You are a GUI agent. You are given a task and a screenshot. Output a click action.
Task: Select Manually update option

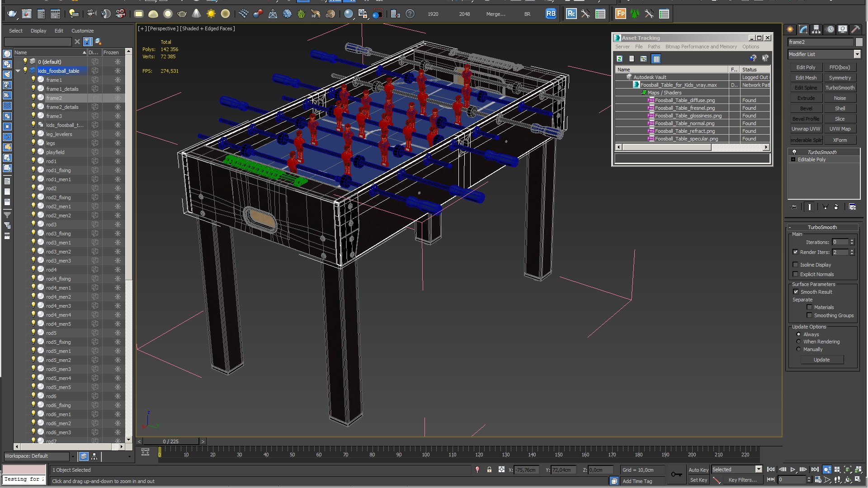point(798,349)
